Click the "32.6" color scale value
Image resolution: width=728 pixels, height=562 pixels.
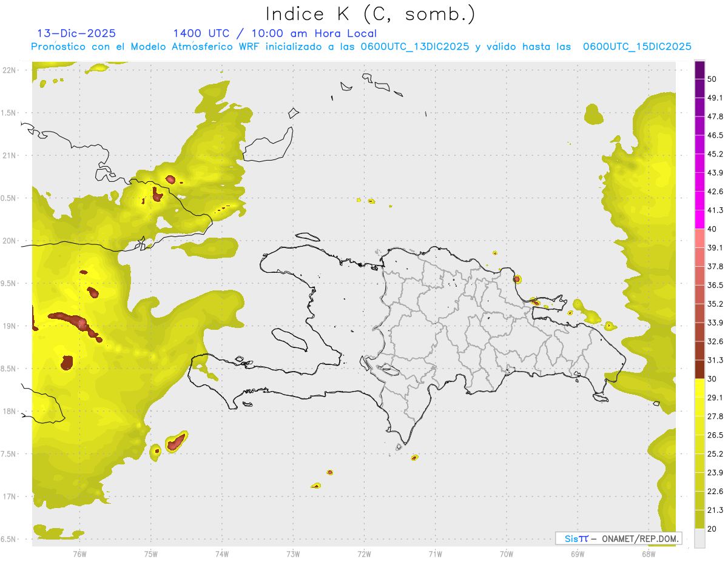(715, 341)
